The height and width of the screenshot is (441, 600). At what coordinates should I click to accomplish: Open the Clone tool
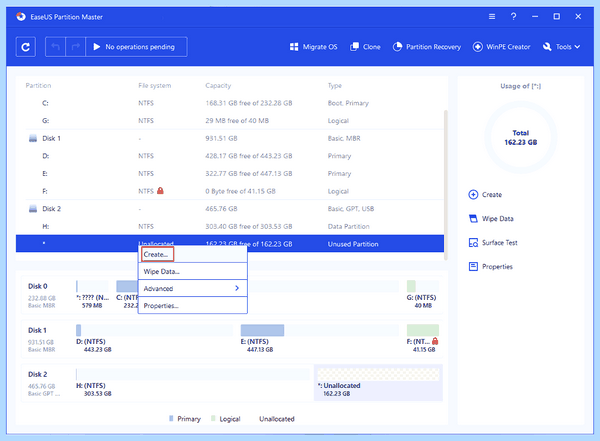(365, 47)
